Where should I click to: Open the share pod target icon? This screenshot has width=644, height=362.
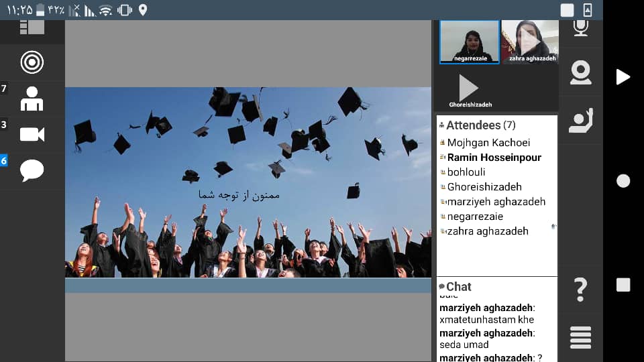[x=32, y=62]
